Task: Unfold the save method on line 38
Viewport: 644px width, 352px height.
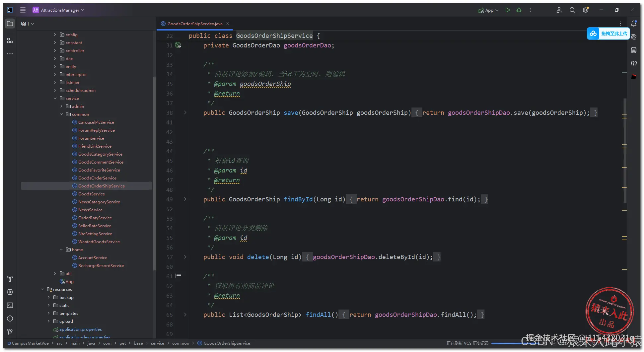Action: (x=185, y=113)
